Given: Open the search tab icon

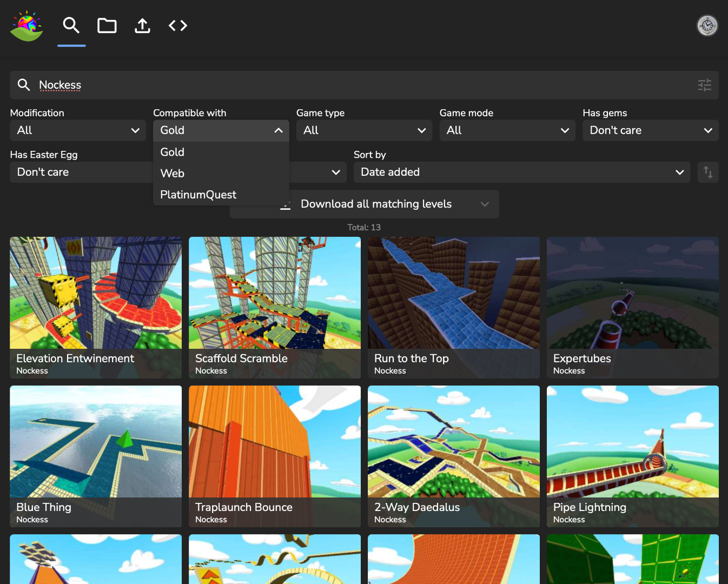Looking at the screenshot, I should tap(71, 25).
